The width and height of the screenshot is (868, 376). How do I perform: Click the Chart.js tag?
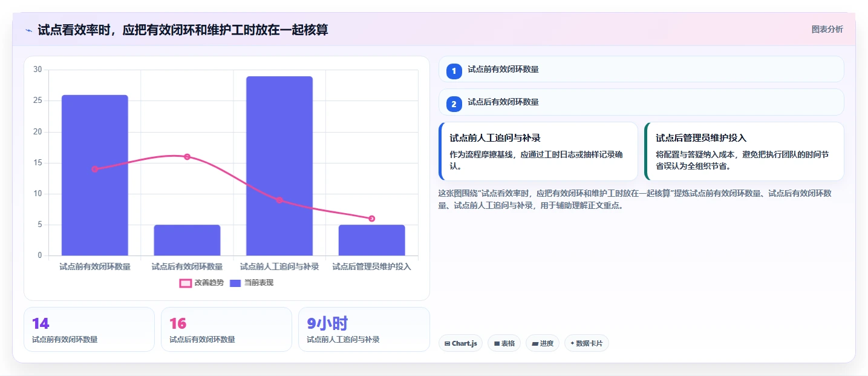[x=460, y=343]
